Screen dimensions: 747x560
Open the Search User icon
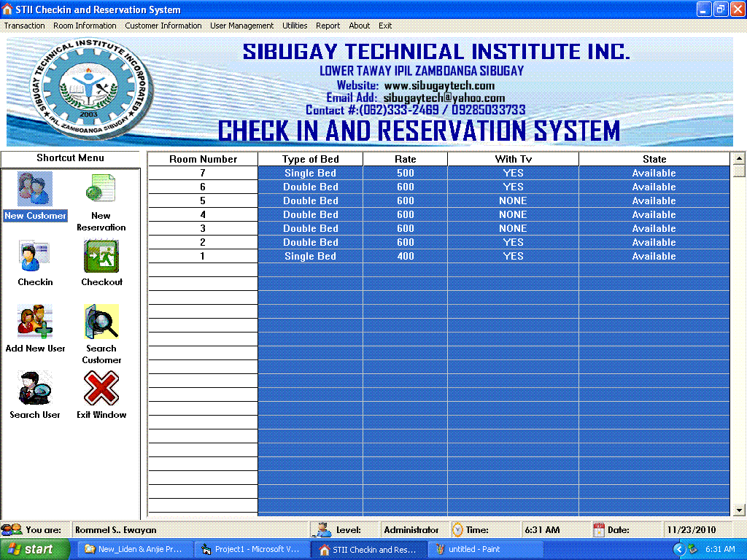point(35,388)
